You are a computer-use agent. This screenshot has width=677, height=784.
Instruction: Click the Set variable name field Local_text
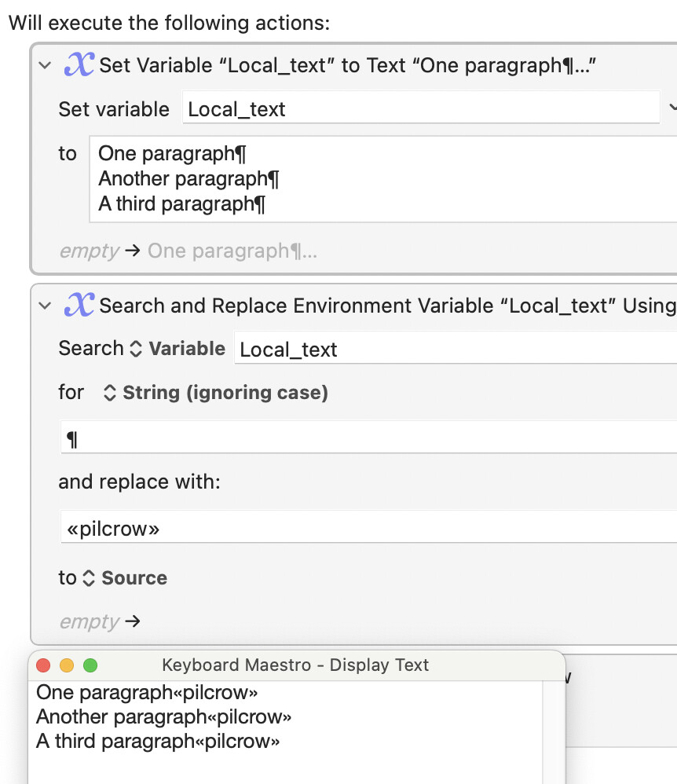pyautogui.click(x=421, y=108)
